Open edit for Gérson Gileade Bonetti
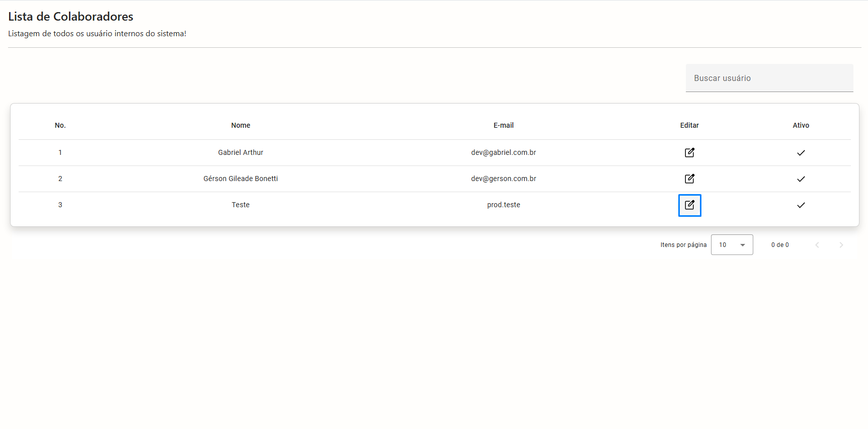The width and height of the screenshot is (868, 429). tap(689, 179)
